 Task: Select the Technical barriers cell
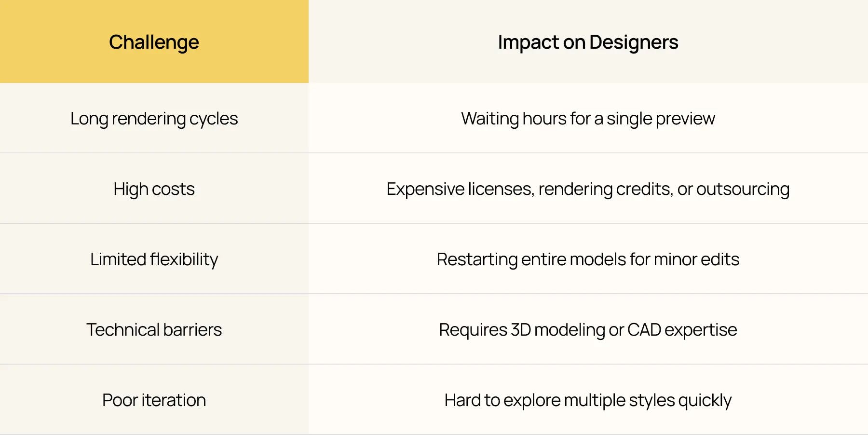(x=154, y=330)
